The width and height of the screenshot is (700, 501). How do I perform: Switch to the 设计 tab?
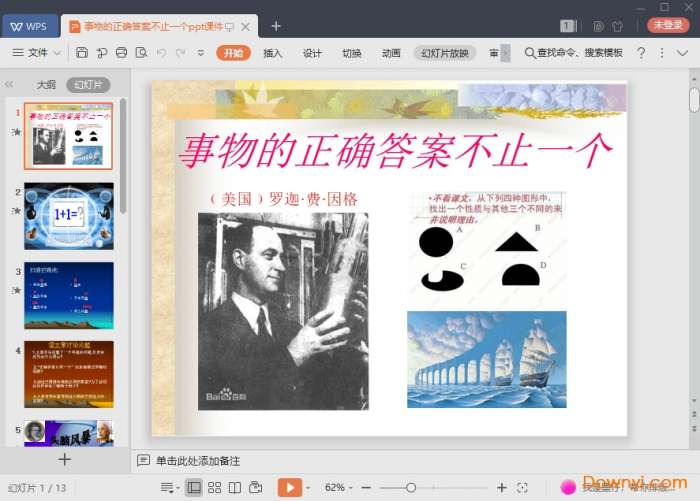[312, 53]
